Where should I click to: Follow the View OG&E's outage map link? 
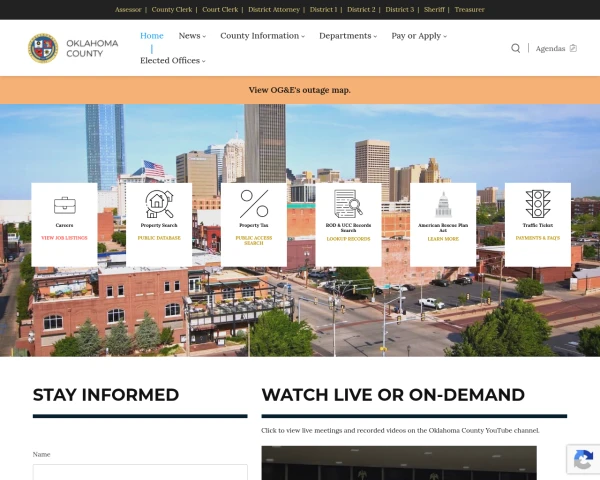pyautogui.click(x=300, y=90)
